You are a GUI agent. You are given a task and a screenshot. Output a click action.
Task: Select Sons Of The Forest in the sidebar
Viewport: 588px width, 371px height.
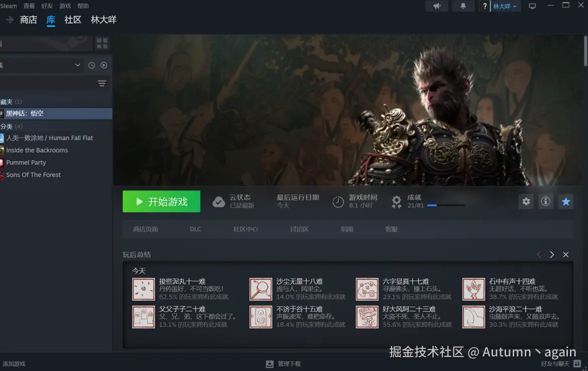tap(34, 174)
